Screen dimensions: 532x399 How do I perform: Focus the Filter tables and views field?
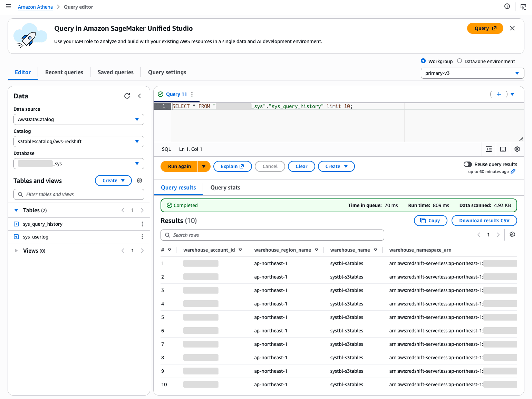79,194
